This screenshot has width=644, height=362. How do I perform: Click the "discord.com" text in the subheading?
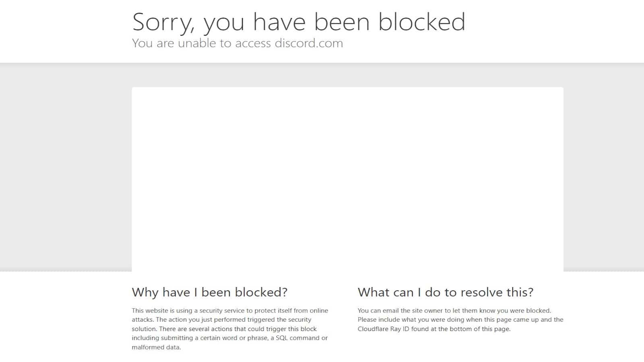[309, 43]
